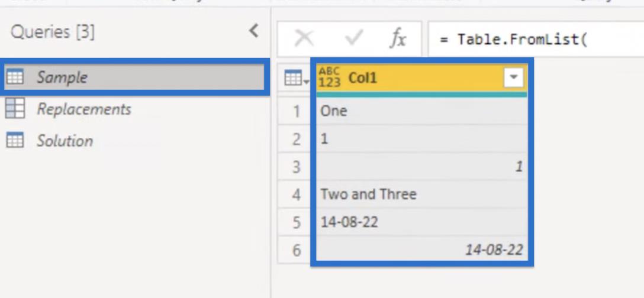Change Col1 data type via ABC123 icon
The height and width of the screenshot is (298, 644).
(x=329, y=77)
